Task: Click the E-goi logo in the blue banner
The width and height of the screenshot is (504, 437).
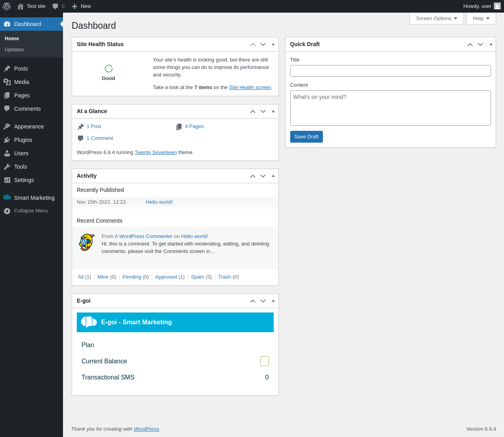Action: [89, 322]
